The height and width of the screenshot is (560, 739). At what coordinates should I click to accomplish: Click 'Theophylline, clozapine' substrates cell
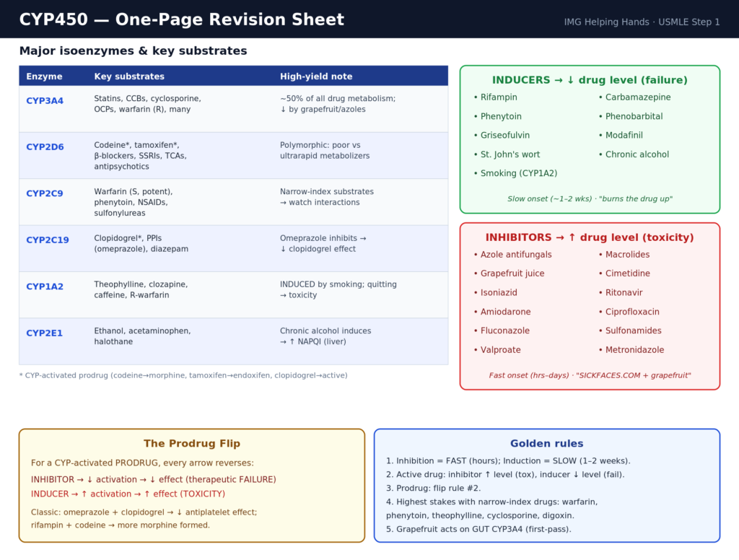141,289
